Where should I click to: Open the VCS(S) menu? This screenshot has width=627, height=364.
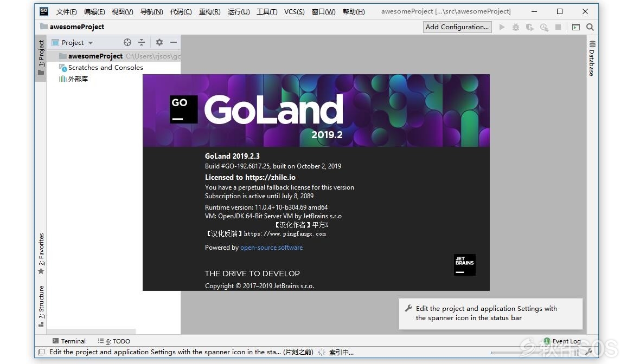[x=295, y=11]
